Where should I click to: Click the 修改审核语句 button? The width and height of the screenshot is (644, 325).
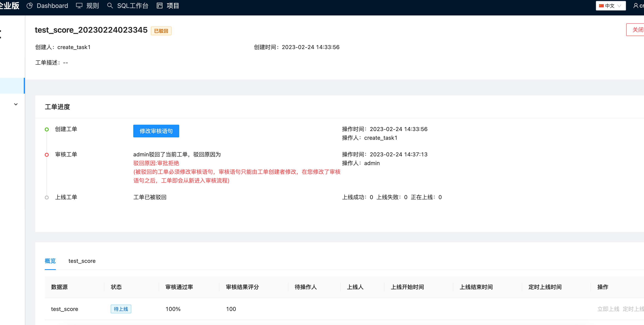[156, 131]
